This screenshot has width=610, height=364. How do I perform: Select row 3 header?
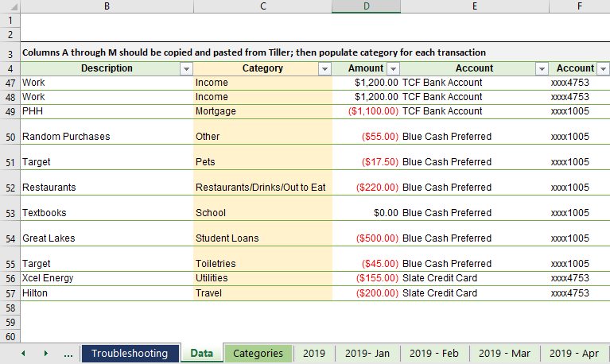pyautogui.click(x=10, y=52)
